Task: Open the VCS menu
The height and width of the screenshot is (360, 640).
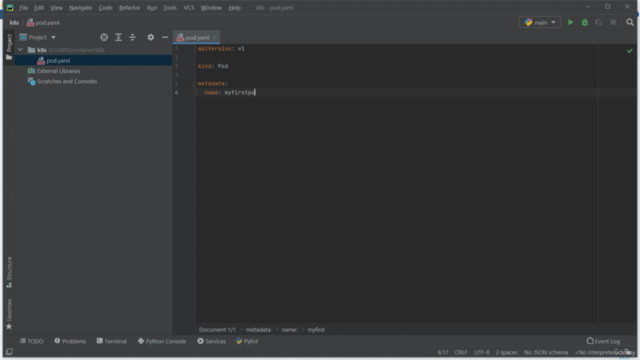Action: (x=189, y=8)
